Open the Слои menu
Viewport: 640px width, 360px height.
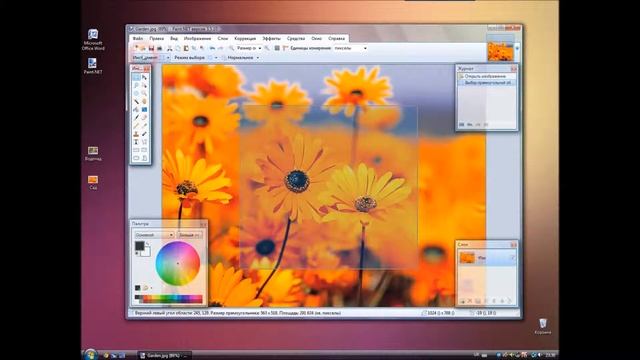point(223,38)
